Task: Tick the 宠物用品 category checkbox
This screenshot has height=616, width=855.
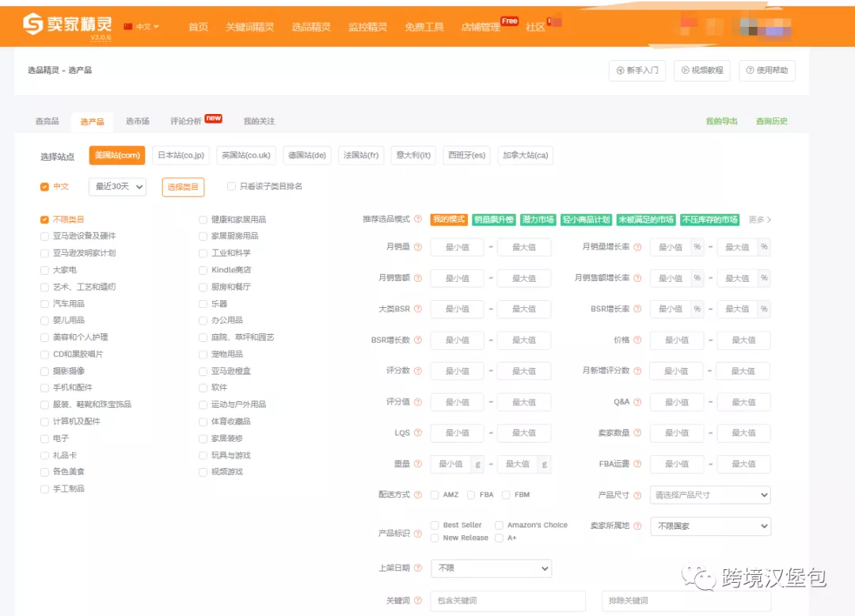Action: tap(203, 354)
